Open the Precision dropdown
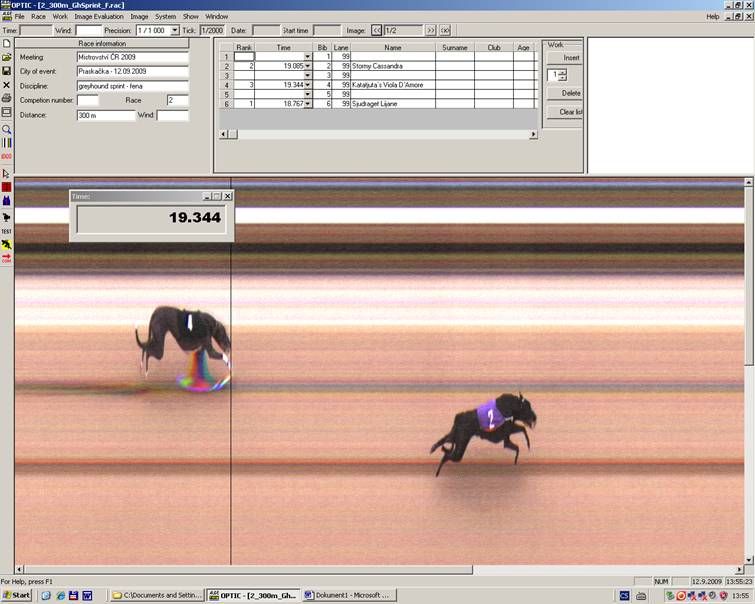Screen dimensions: 755x604 [175, 30]
